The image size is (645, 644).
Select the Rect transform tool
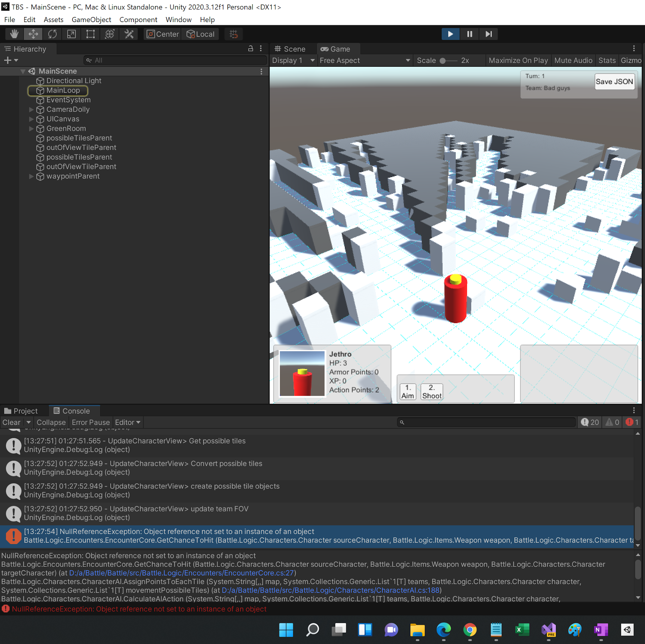[90, 34]
